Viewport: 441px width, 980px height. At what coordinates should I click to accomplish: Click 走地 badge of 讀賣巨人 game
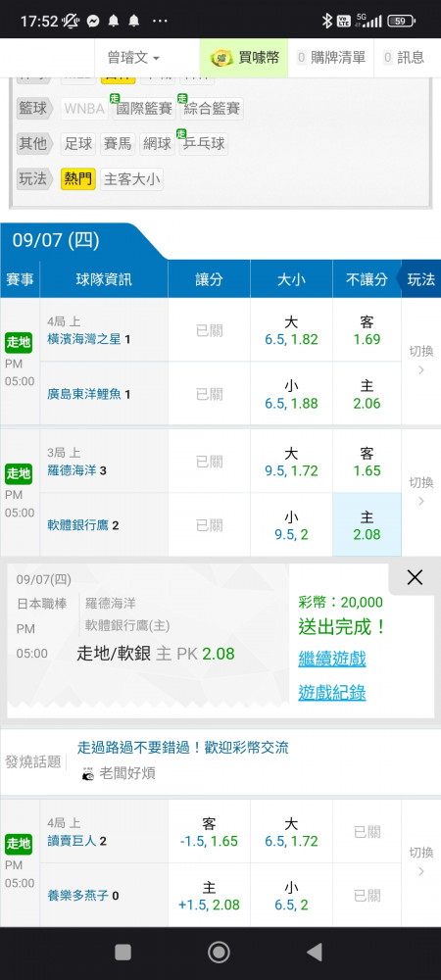point(19,844)
